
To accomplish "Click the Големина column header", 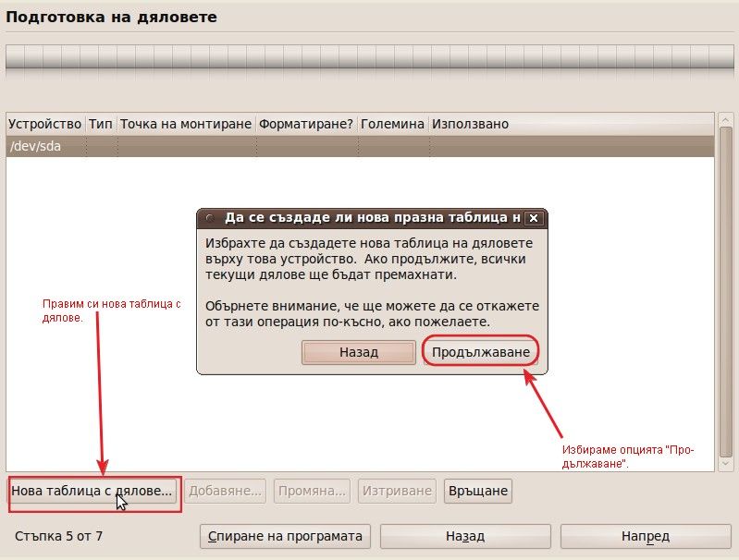I will coord(392,124).
